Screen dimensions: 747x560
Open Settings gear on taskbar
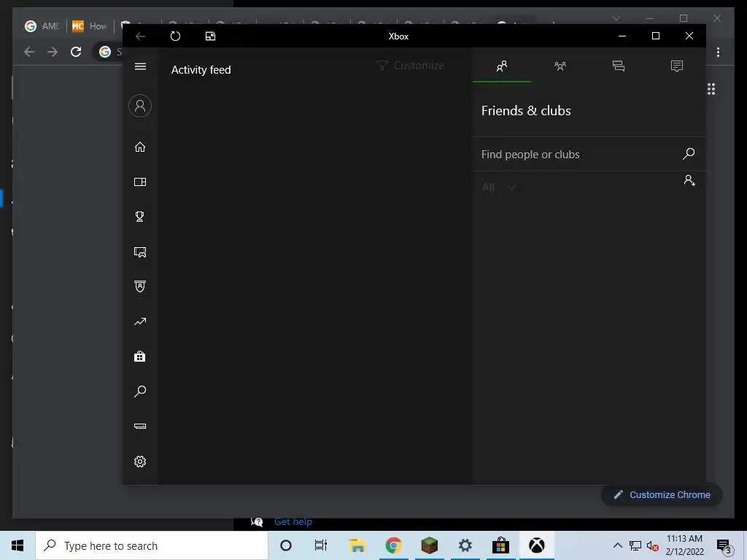(465, 545)
